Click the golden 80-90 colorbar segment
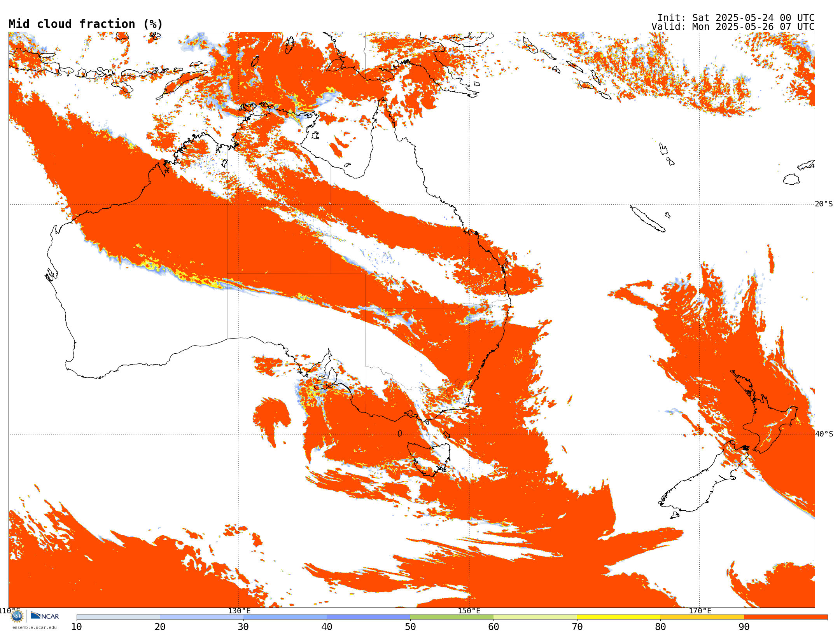The image size is (840, 632). point(702,617)
